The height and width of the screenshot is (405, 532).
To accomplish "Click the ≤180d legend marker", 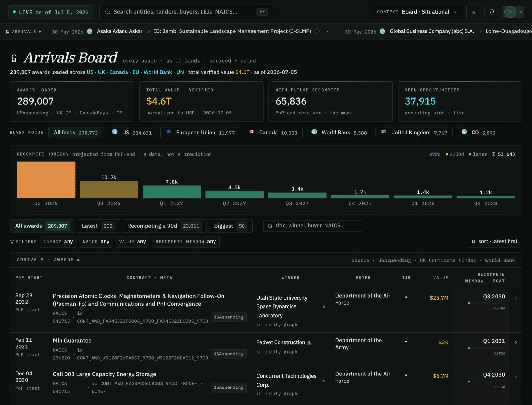I will click(x=447, y=154).
